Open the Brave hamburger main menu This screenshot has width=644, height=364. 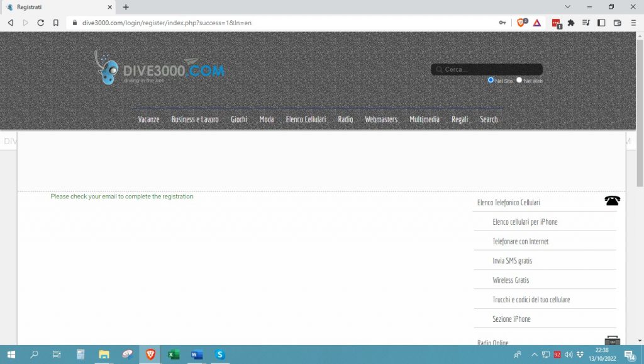click(x=633, y=23)
